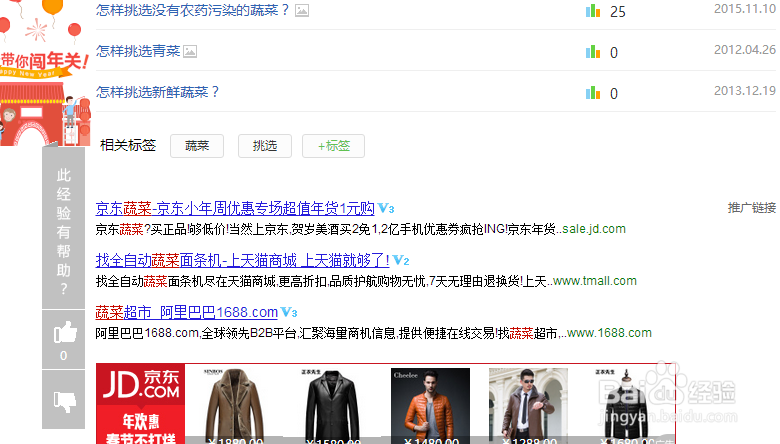The width and height of the screenshot is (780, 444).
Task: Select the 挑选 tag button
Action: coord(265,146)
